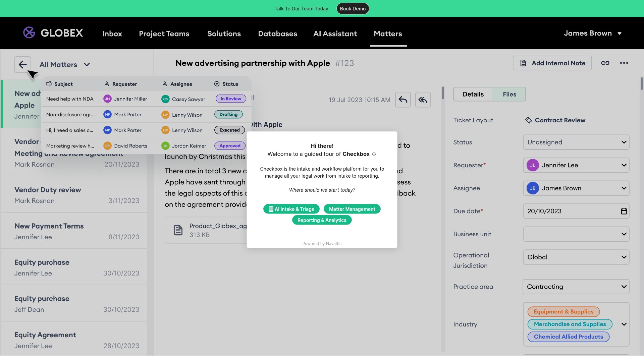Open the Assignee James Brown dropdown
The image size is (644, 362).
pyautogui.click(x=576, y=188)
